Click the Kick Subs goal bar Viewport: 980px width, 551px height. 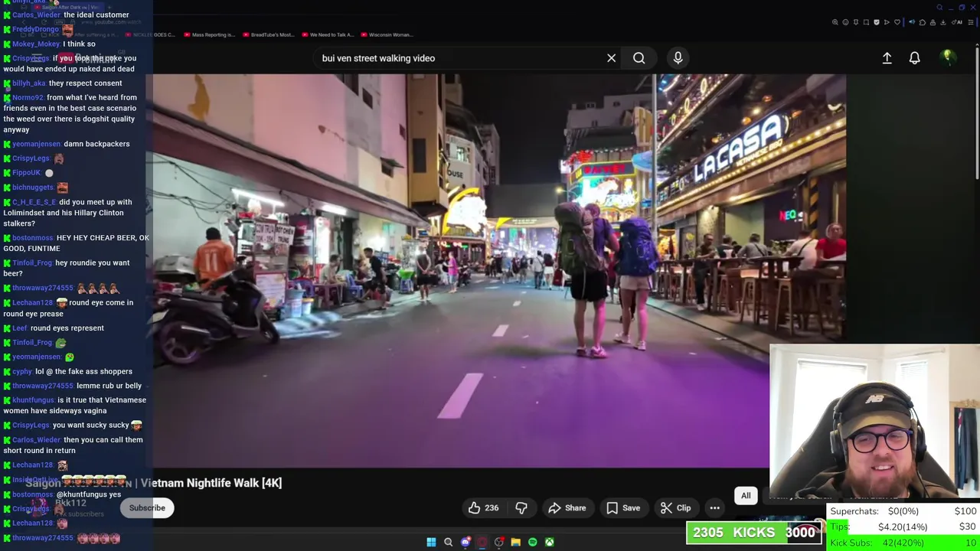tap(903, 543)
